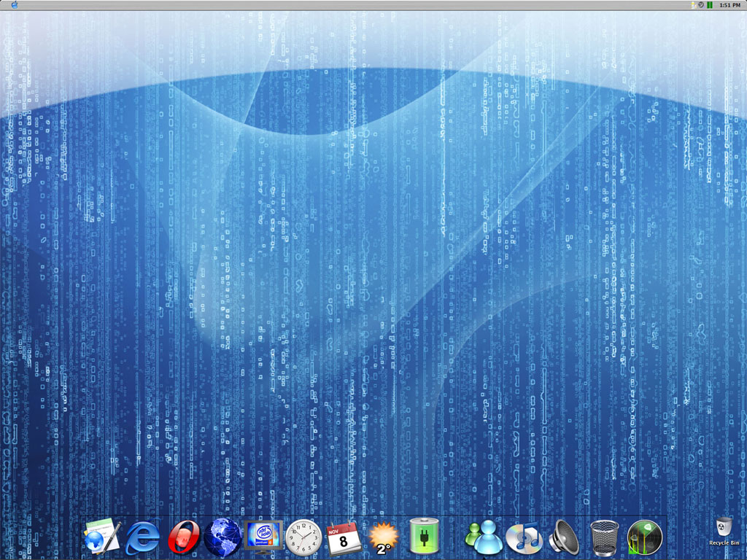This screenshot has height=560, width=747.
Task: Open Internet Explorer from the dock
Action: [x=142, y=538]
